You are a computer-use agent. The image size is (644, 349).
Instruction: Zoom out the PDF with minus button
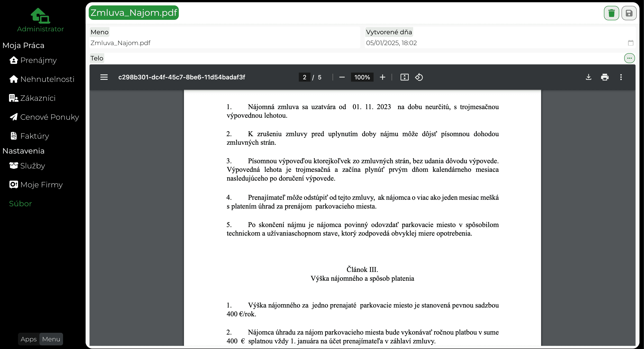coord(342,77)
